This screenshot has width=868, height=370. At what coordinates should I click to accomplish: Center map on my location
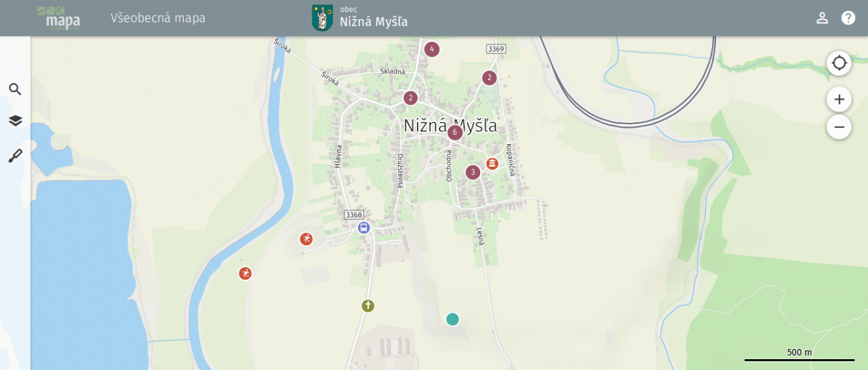(x=839, y=63)
